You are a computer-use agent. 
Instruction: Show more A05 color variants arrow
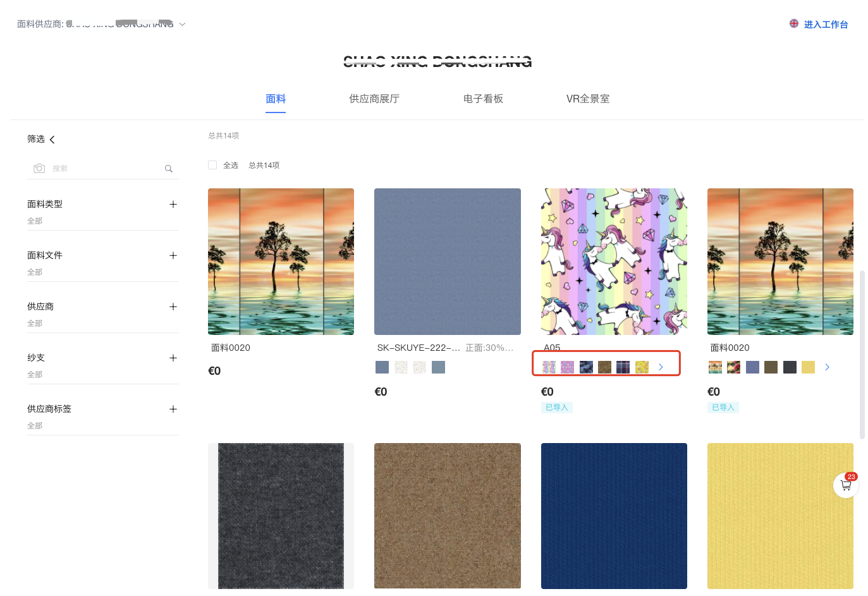coord(661,367)
